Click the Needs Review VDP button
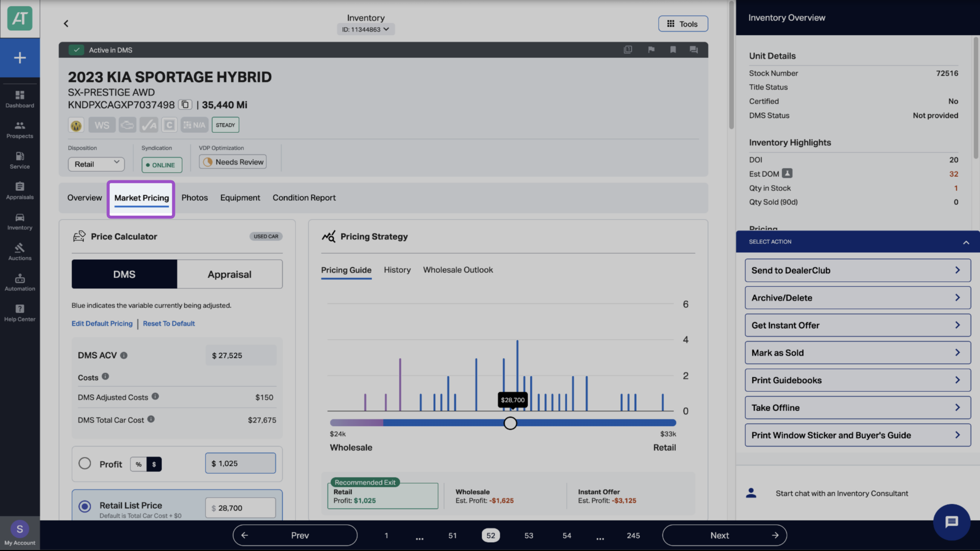 tap(233, 162)
